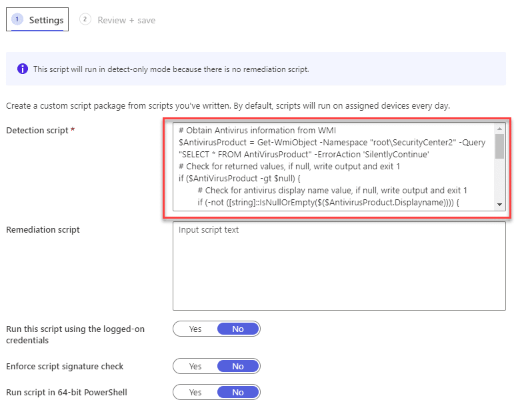This screenshot has height=420, width=516.
Task: Click the blue info icon in banner
Action: pyautogui.click(x=23, y=69)
